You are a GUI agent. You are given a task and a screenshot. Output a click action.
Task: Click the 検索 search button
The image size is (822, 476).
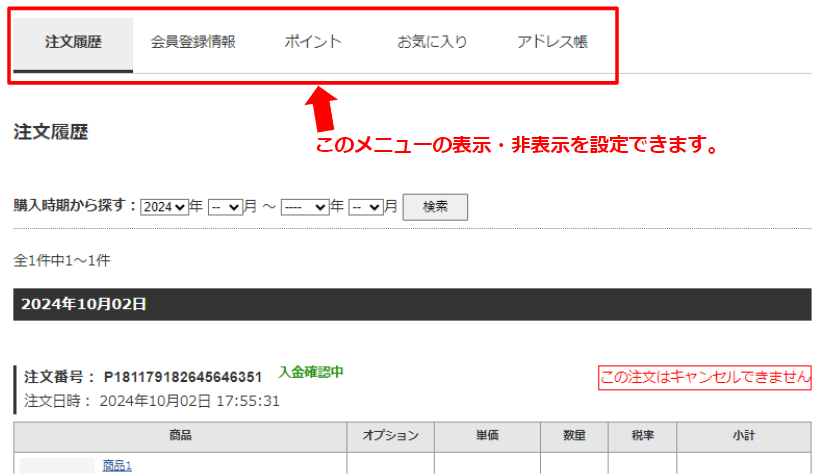click(x=435, y=207)
